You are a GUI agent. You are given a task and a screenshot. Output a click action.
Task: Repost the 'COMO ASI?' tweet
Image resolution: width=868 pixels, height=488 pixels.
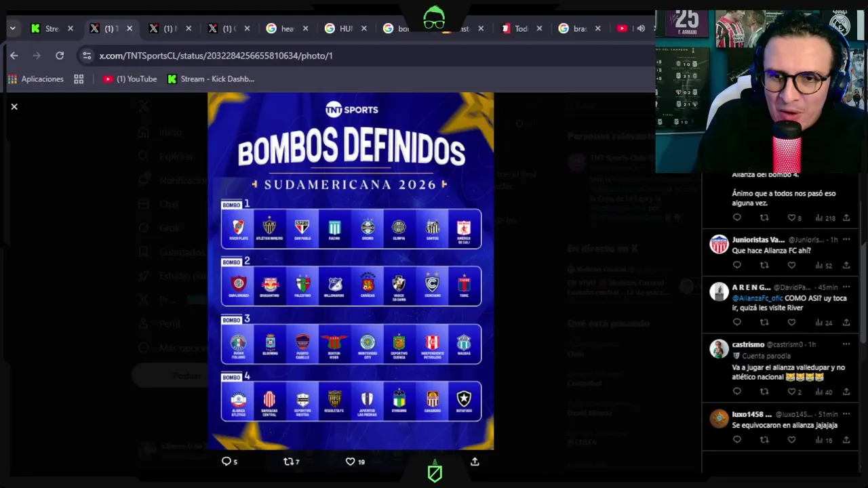point(764,322)
